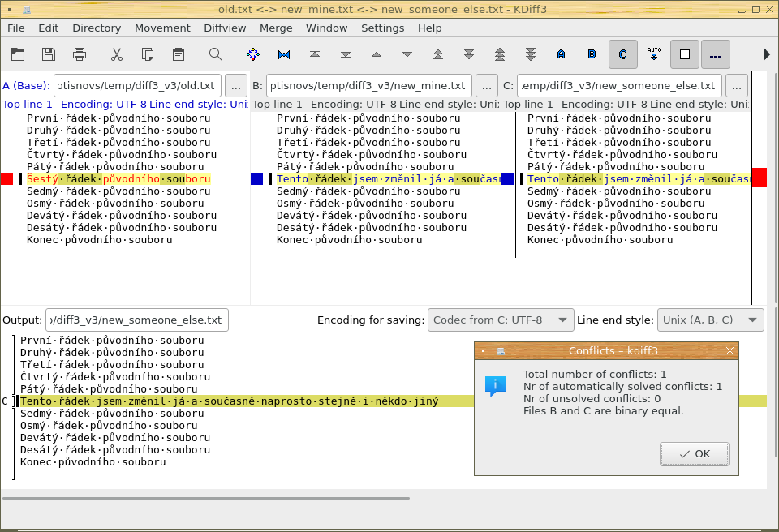Open the Diffview menu
This screenshot has width=779, height=532.
225,28
